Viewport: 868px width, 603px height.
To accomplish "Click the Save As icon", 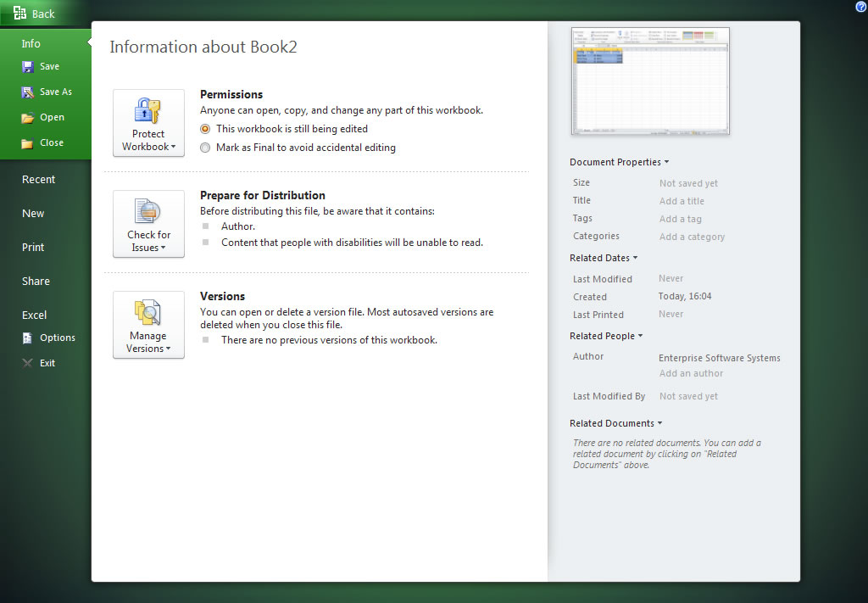I will (28, 92).
